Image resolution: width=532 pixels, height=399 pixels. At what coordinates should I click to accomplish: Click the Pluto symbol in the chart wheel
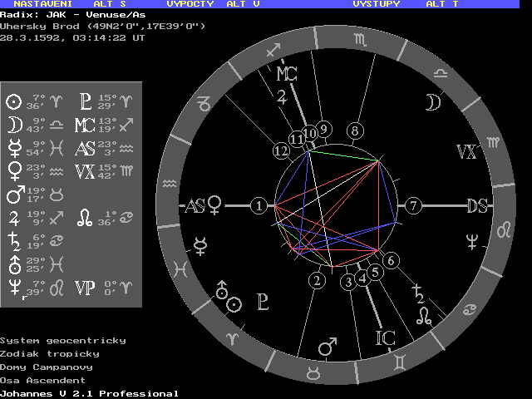click(263, 301)
